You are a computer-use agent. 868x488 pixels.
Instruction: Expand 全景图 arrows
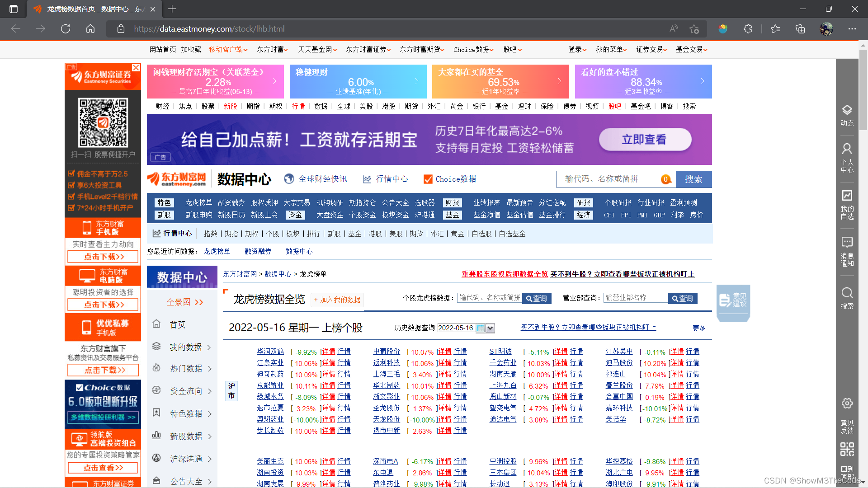(x=199, y=302)
